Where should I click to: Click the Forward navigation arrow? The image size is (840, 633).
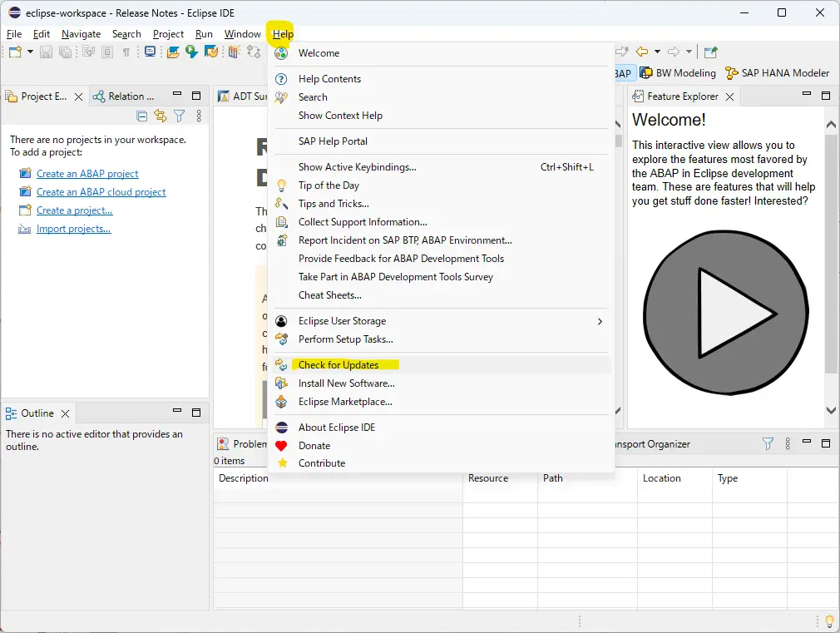pyautogui.click(x=674, y=52)
